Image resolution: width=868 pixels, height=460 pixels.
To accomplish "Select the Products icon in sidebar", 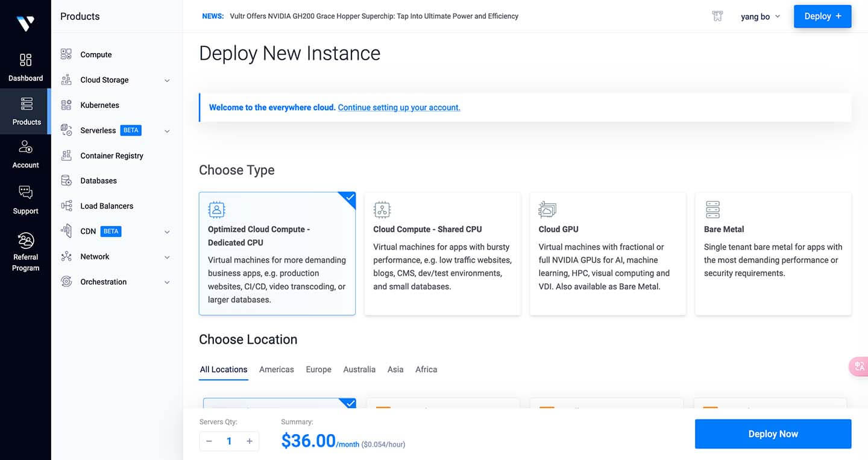I will [27, 103].
